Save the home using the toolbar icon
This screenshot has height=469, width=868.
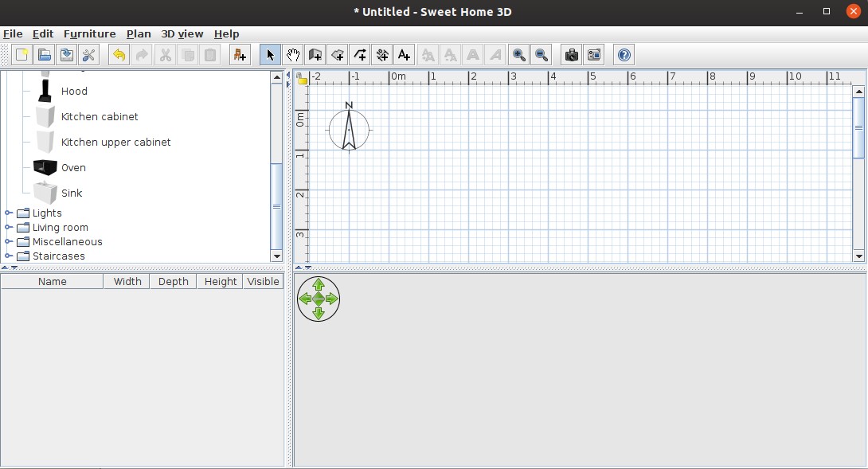[66, 55]
